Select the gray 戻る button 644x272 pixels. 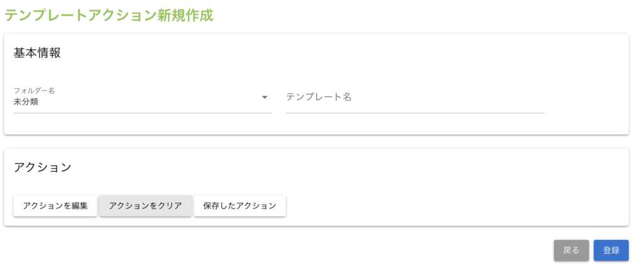tap(571, 250)
